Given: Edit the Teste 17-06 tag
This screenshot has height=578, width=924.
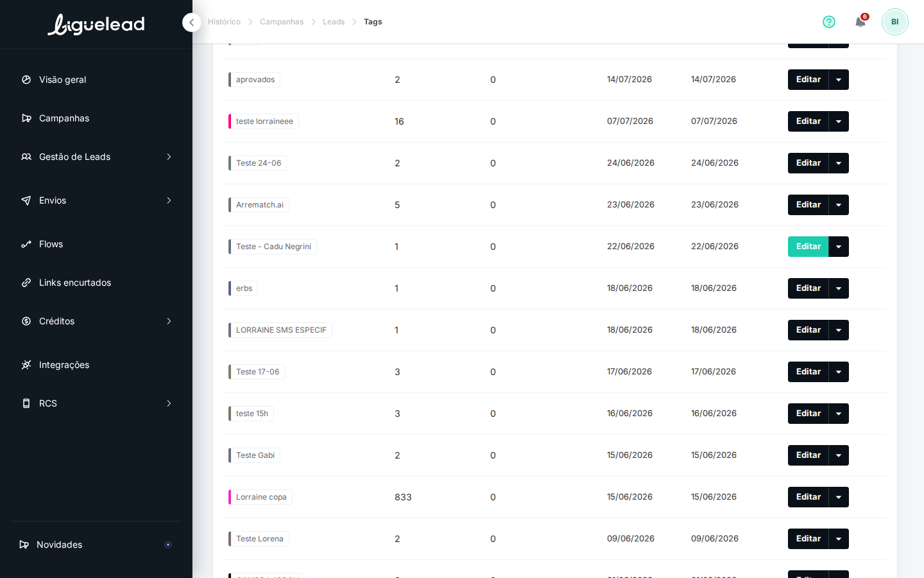Looking at the screenshot, I should (809, 372).
